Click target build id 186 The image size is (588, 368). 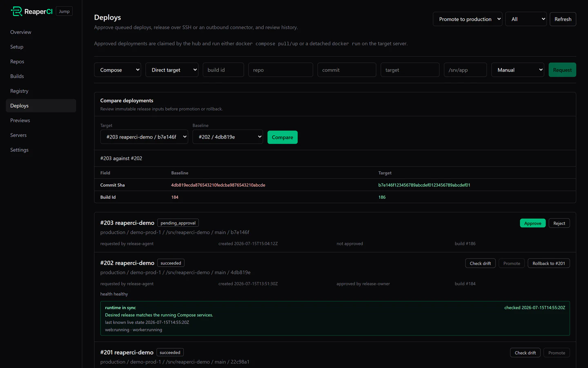pos(382,197)
